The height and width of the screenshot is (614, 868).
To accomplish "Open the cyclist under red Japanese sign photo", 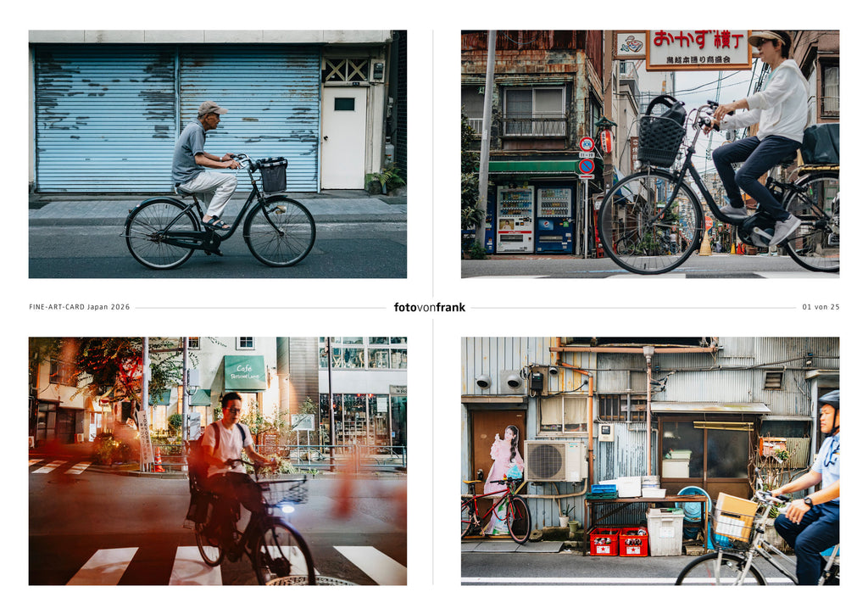I will tap(650, 153).
